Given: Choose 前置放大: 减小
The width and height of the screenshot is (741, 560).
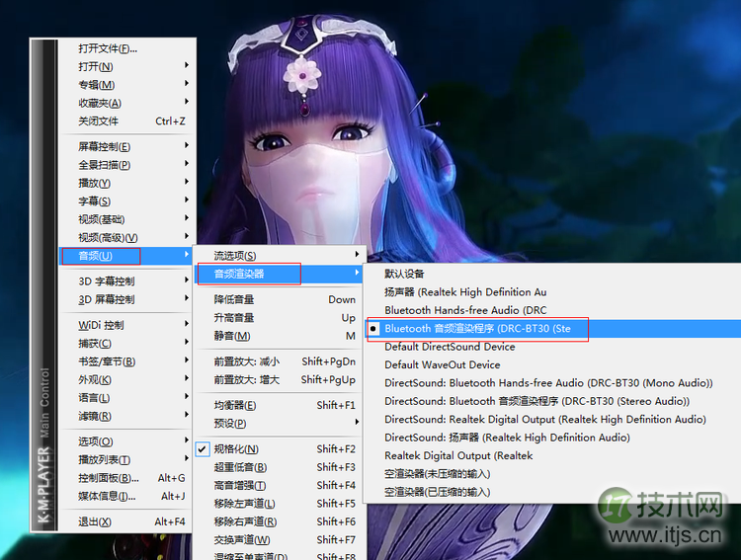Looking at the screenshot, I should point(279,361).
